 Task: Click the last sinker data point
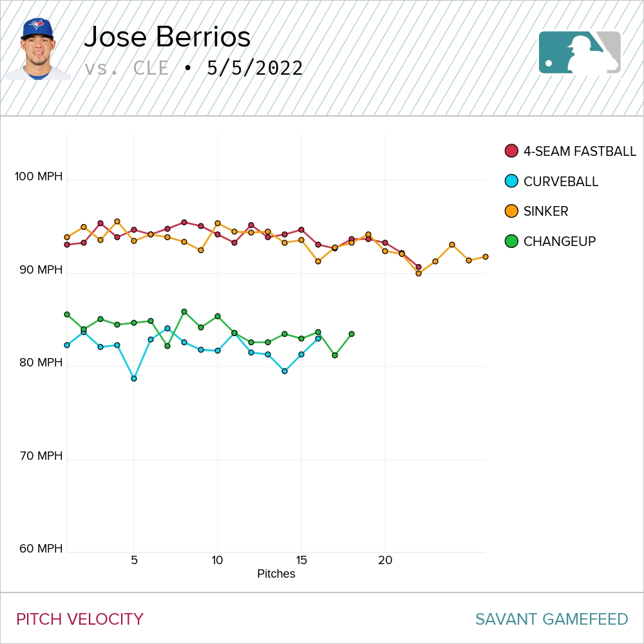pyautogui.click(x=486, y=256)
